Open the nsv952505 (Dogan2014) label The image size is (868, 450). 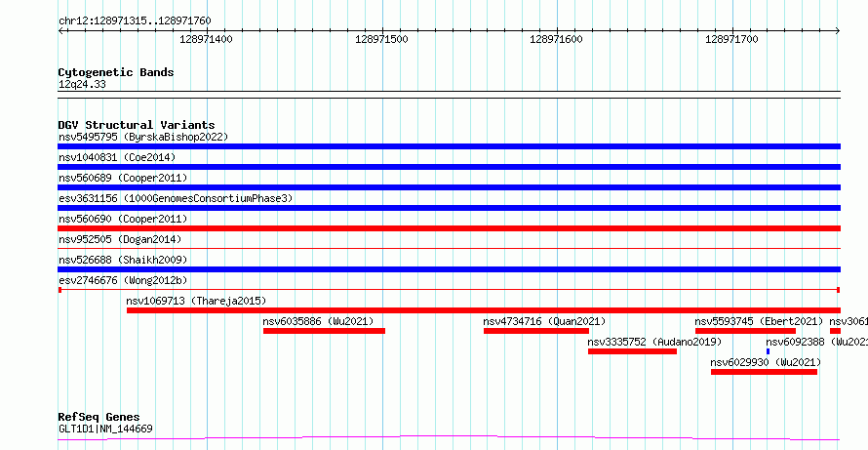[x=120, y=239]
